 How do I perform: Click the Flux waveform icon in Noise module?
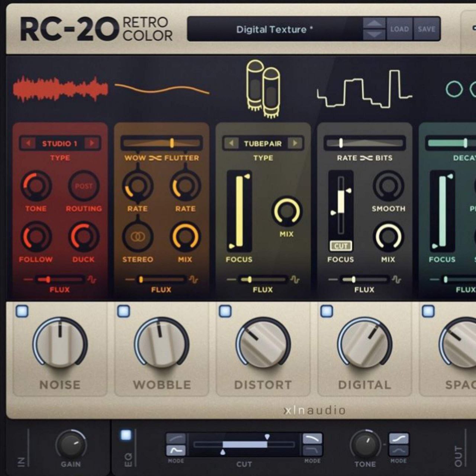(x=91, y=279)
